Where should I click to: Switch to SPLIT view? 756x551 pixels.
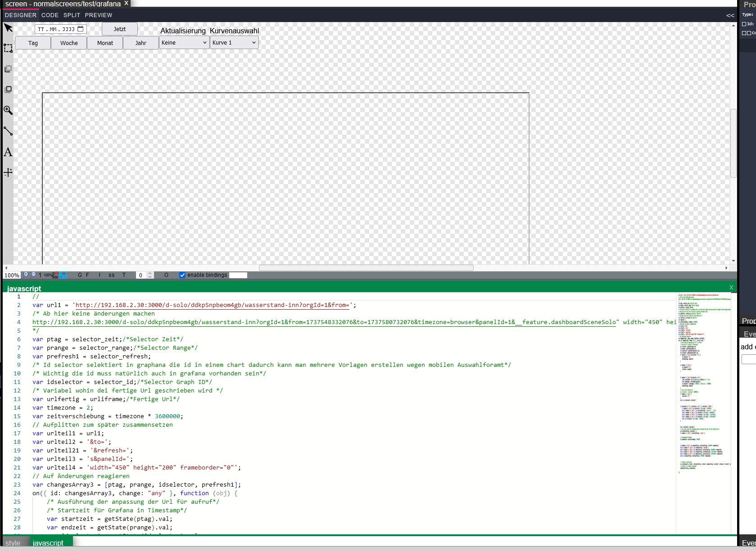72,15
